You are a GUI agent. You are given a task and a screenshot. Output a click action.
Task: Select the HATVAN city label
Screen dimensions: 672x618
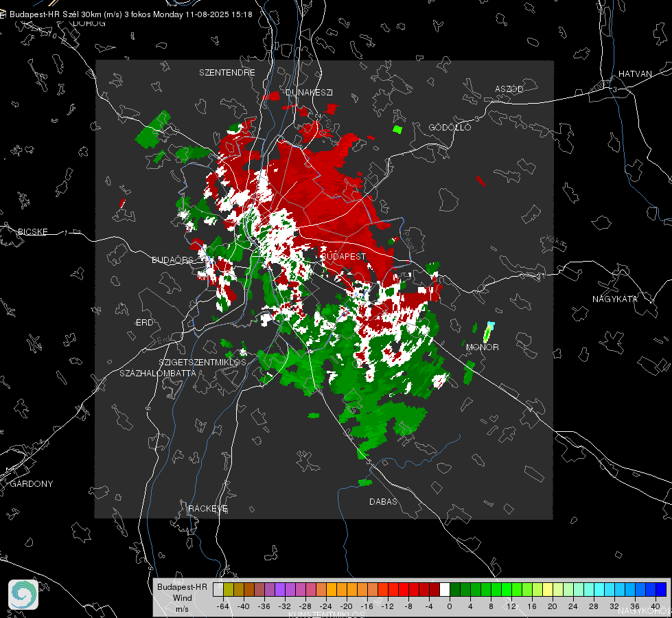[x=635, y=74]
